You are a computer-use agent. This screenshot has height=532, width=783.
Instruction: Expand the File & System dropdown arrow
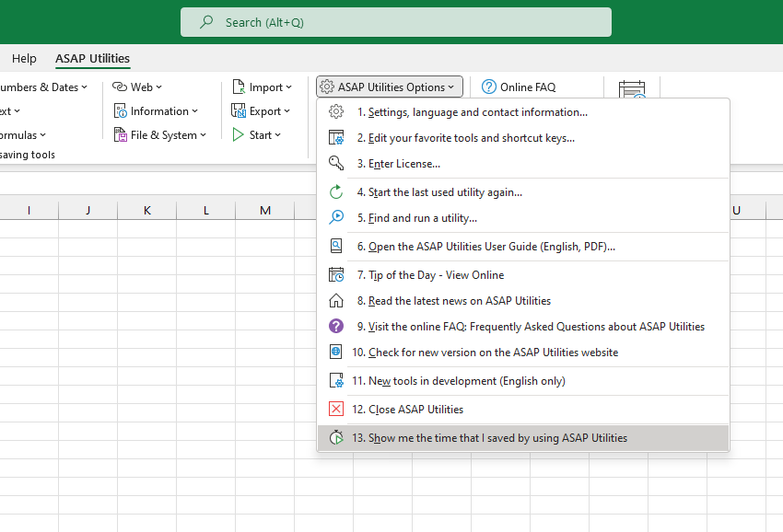point(204,135)
